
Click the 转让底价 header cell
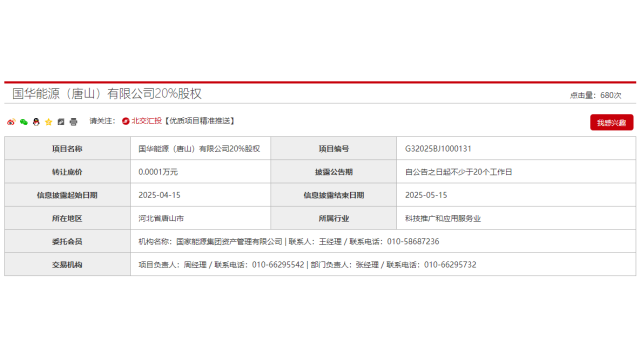click(x=67, y=172)
